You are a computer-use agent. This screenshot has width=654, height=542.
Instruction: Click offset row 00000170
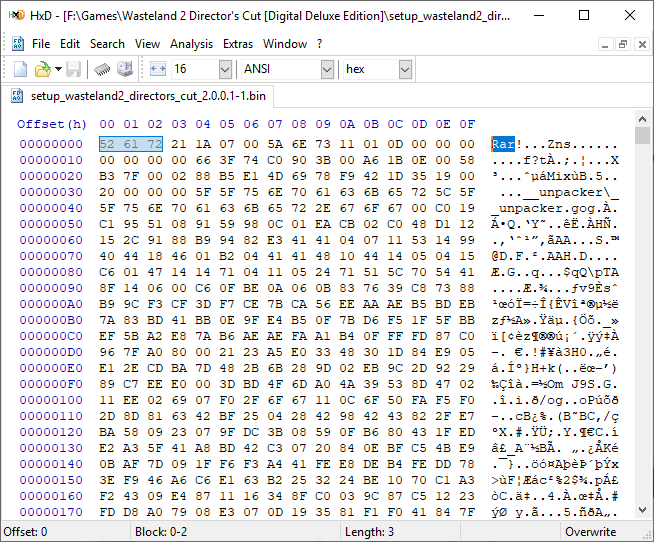point(51,512)
